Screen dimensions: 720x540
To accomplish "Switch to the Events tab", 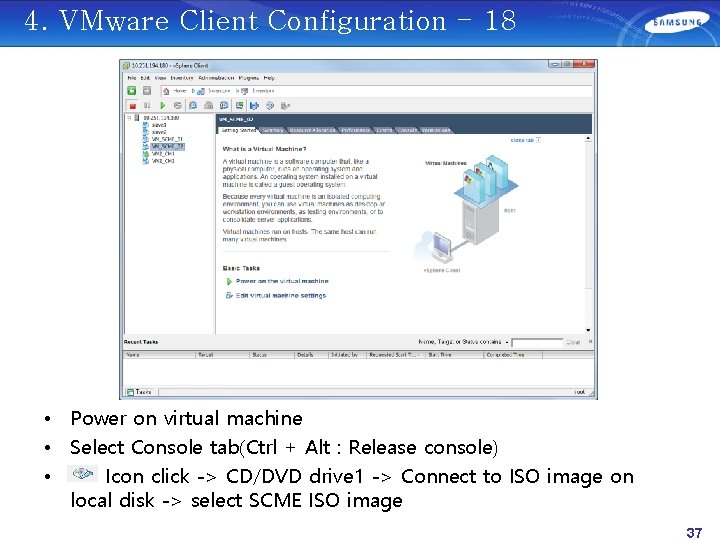I will tap(384, 130).
